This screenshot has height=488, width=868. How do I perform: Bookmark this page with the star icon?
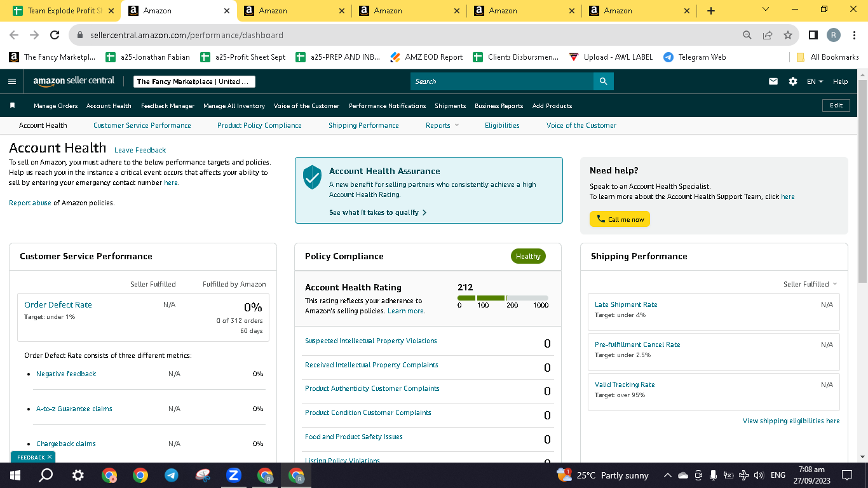click(788, 35)
